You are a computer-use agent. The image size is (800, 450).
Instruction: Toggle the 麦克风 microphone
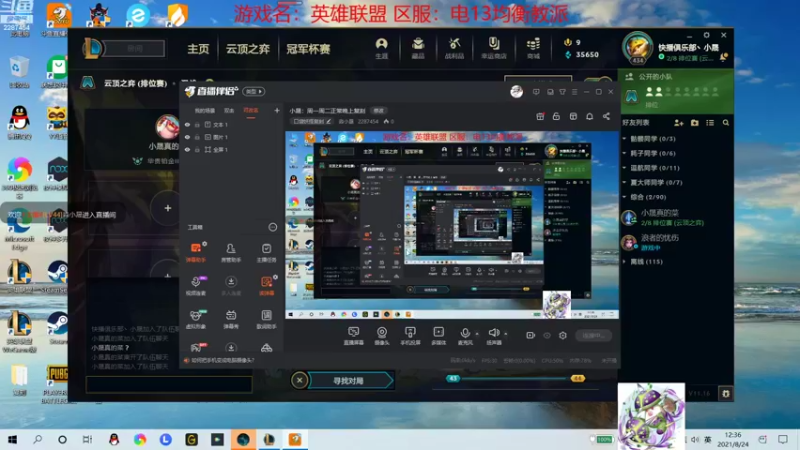tap(465, 336)
